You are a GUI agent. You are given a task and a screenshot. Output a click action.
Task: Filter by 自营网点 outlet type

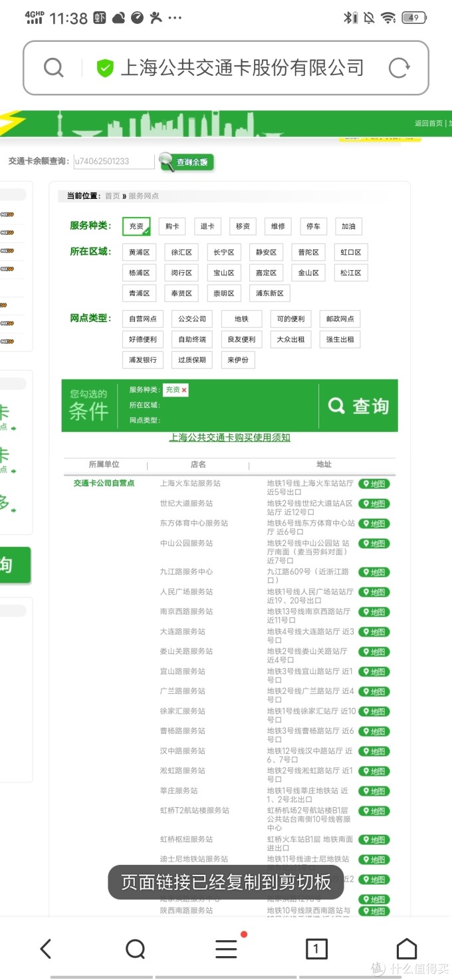pyautogui.click(x=143, y=319)
